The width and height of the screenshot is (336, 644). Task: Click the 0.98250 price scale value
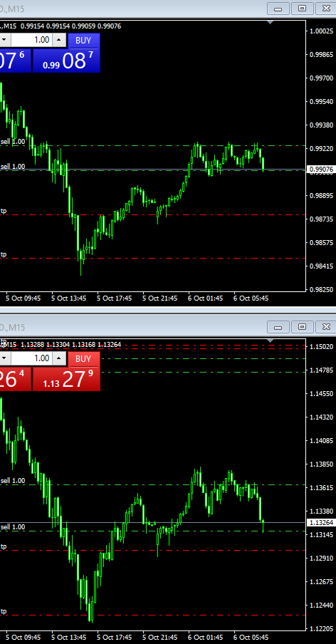pos(322,289)
